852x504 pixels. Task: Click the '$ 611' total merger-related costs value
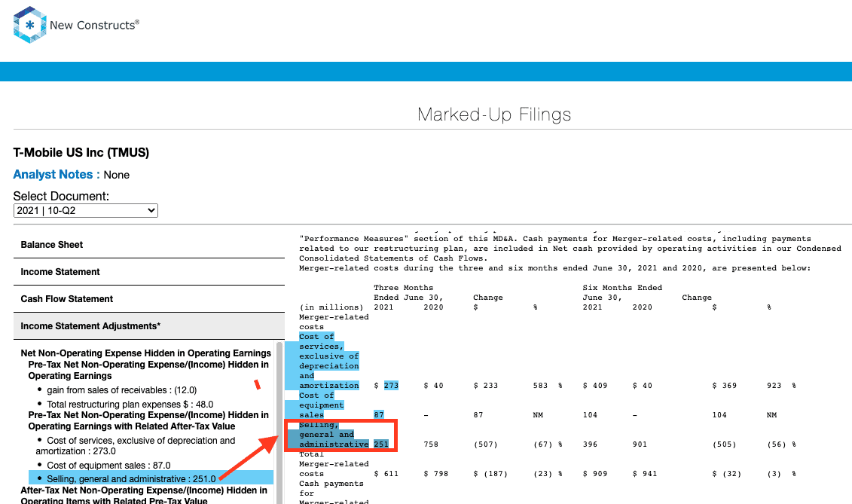tap(386, 474)
